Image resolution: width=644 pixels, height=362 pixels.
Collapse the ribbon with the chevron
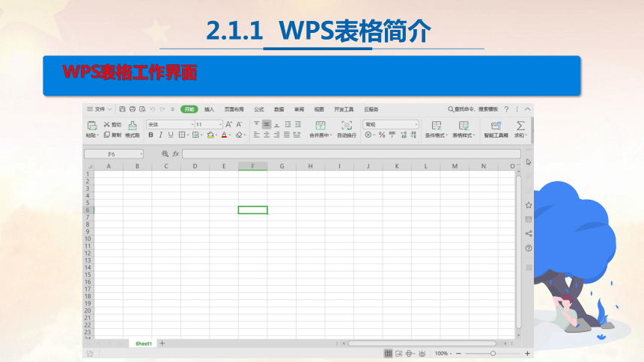[x=527, y=109]
